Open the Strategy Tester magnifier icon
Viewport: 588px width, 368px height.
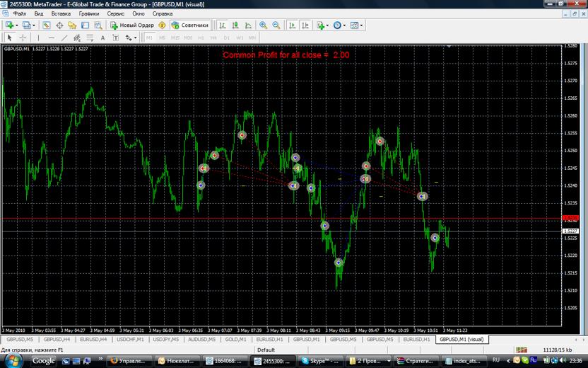pyautogui.click(x=98, y=25)
